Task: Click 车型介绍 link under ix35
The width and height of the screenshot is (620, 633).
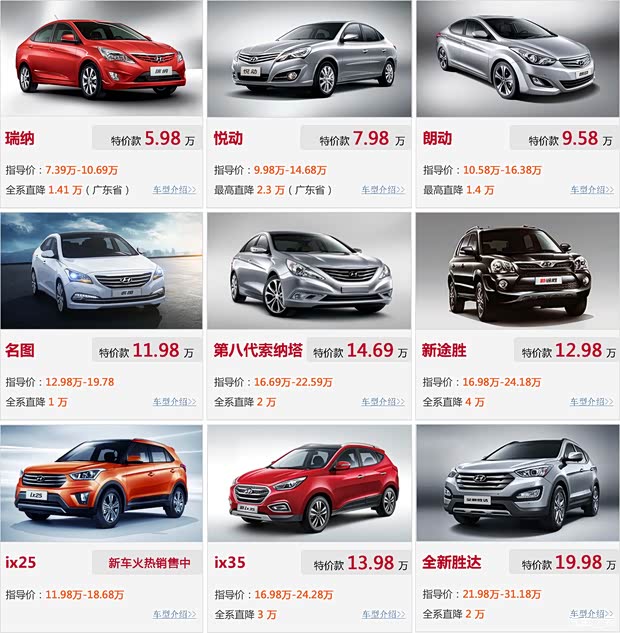Action: click(383, 614)
